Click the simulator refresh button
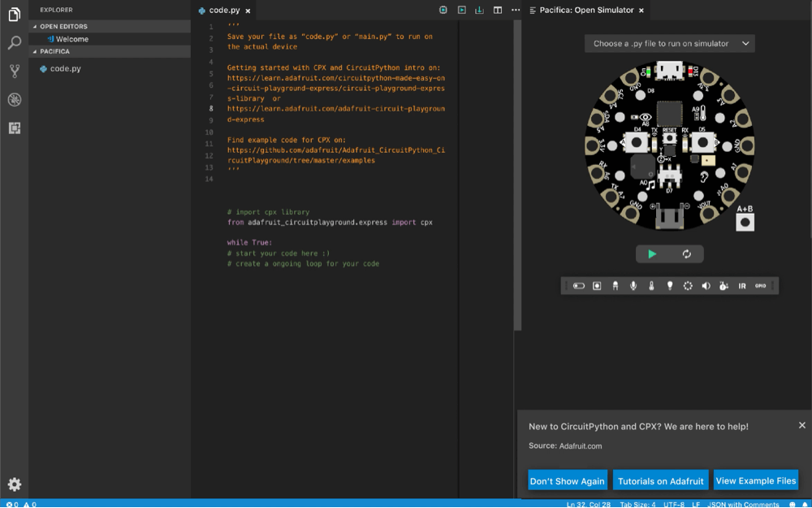812x508 pixels. (x=687, y=254)
